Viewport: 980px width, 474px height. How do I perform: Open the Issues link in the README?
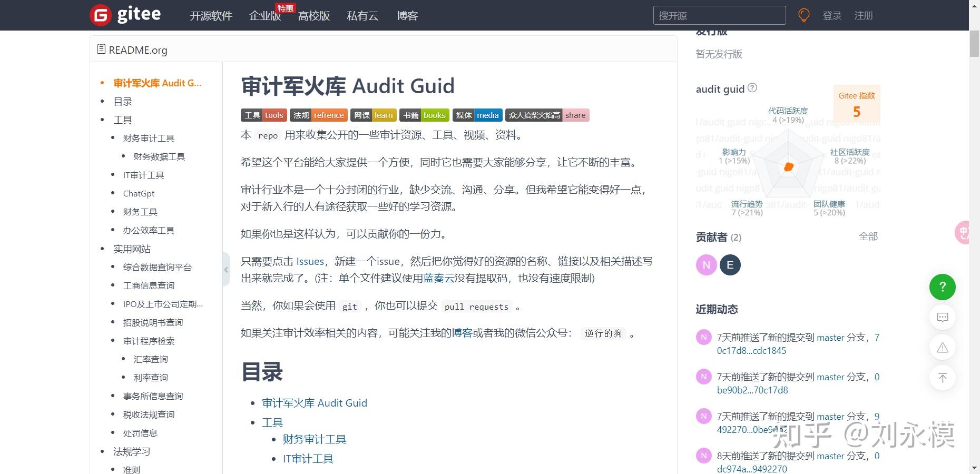[310, 261]
